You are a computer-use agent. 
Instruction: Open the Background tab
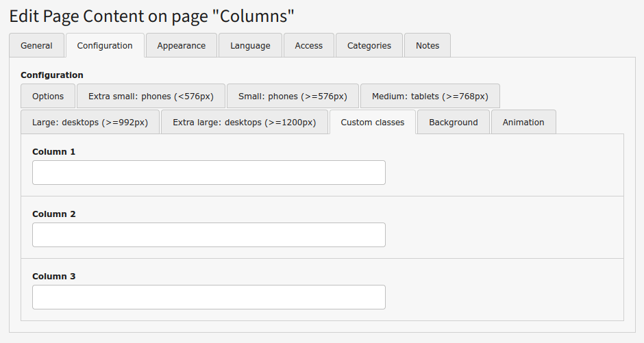pos(453,123)
